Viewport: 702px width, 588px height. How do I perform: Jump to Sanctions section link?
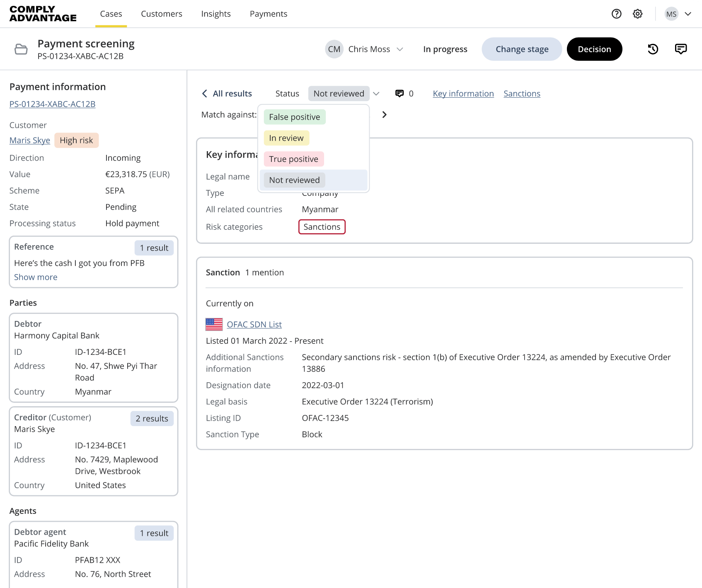pyautogui.click(x=522, y=94)
